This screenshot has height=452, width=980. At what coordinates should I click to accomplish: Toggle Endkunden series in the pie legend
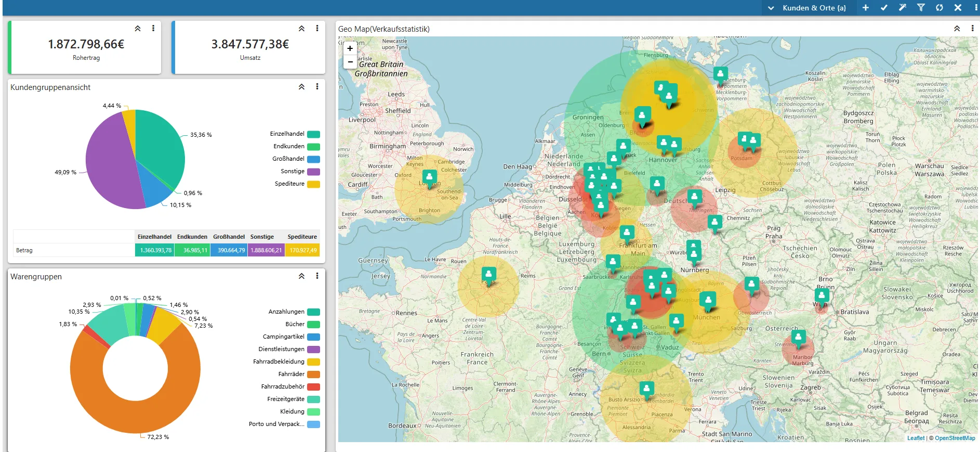point(297,147)
